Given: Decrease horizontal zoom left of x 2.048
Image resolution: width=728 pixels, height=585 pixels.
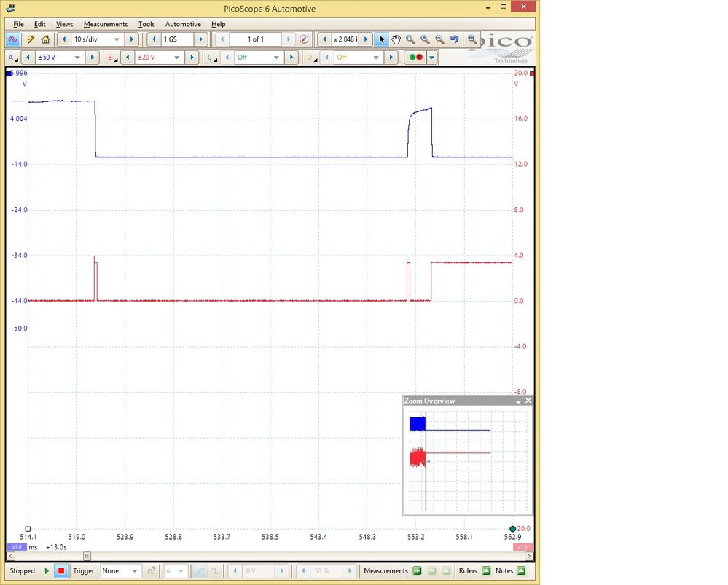Looking at the screenshot, I should point(324,39).
